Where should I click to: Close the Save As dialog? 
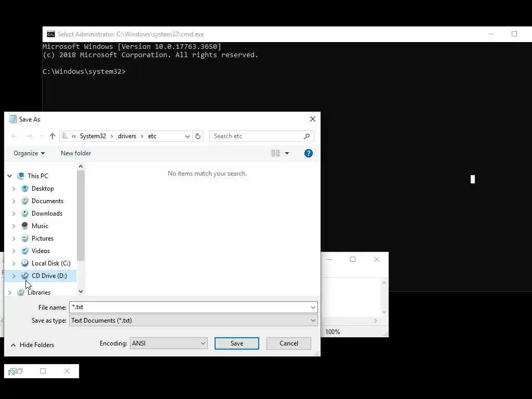[312, 119]
